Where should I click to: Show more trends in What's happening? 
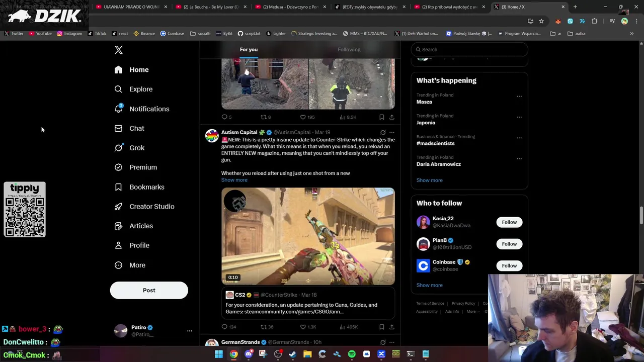pyautogui.click(x=430, y=180)
